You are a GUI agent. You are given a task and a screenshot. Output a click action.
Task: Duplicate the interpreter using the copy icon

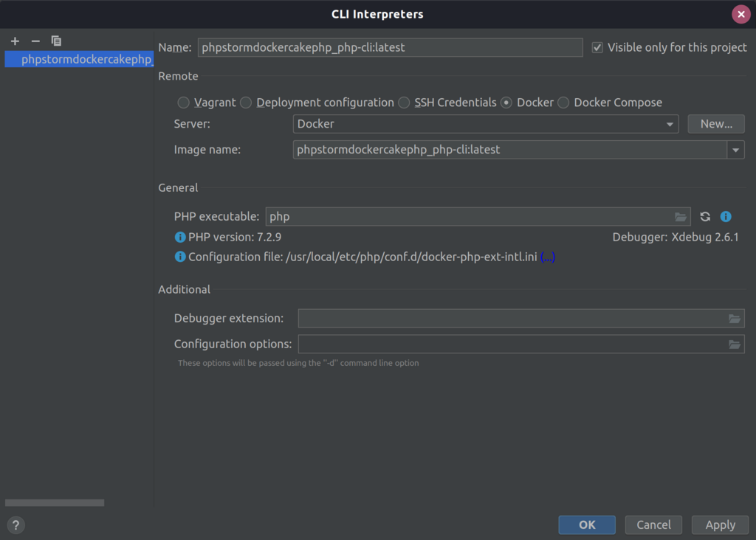[x=56, y=41]
